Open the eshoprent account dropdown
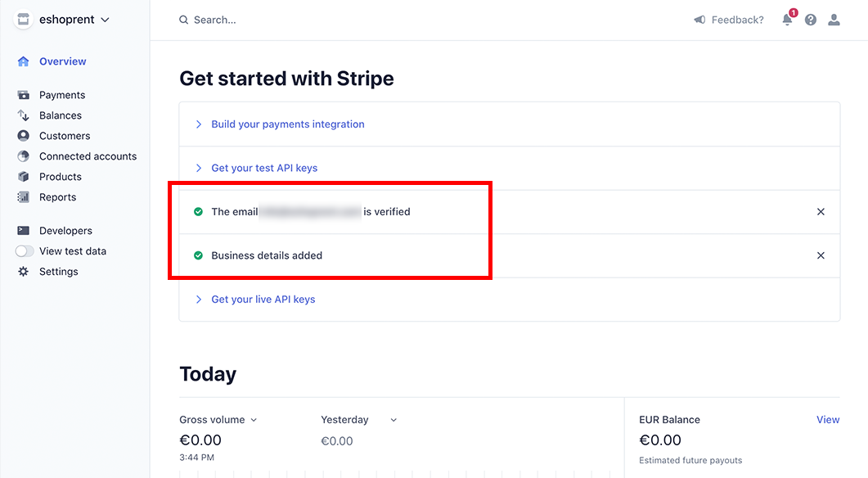This screenshot has width=868, height=478. click(x=62, y=20)
